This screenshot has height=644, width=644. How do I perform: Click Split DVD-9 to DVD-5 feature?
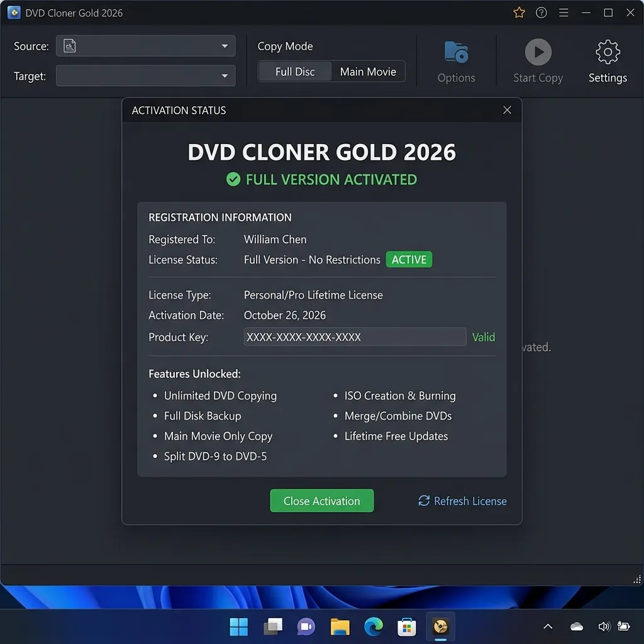pos(215,457)
